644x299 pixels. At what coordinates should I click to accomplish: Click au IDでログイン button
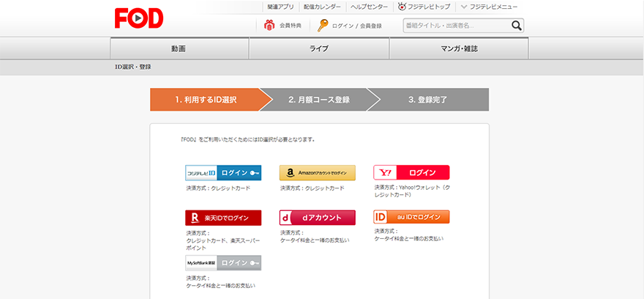411,217
